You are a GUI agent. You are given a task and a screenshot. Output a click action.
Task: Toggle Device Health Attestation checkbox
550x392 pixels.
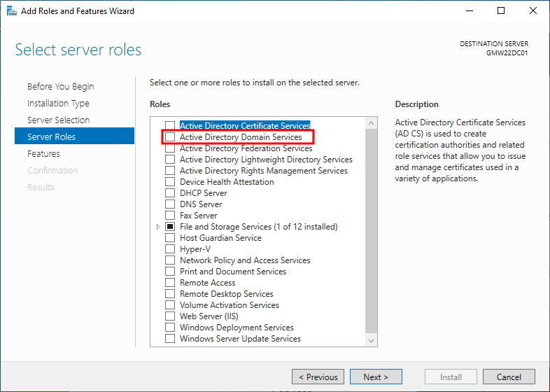tap(170, 182)
